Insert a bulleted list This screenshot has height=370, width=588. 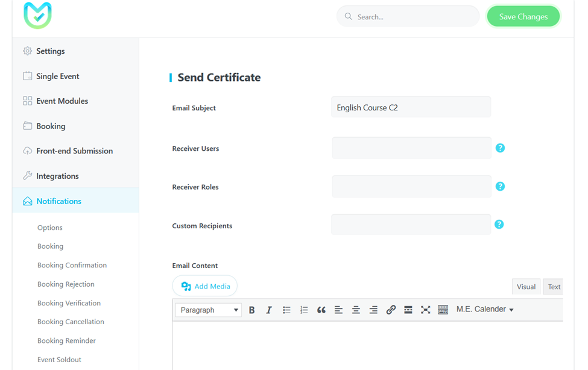coord(286,310)
